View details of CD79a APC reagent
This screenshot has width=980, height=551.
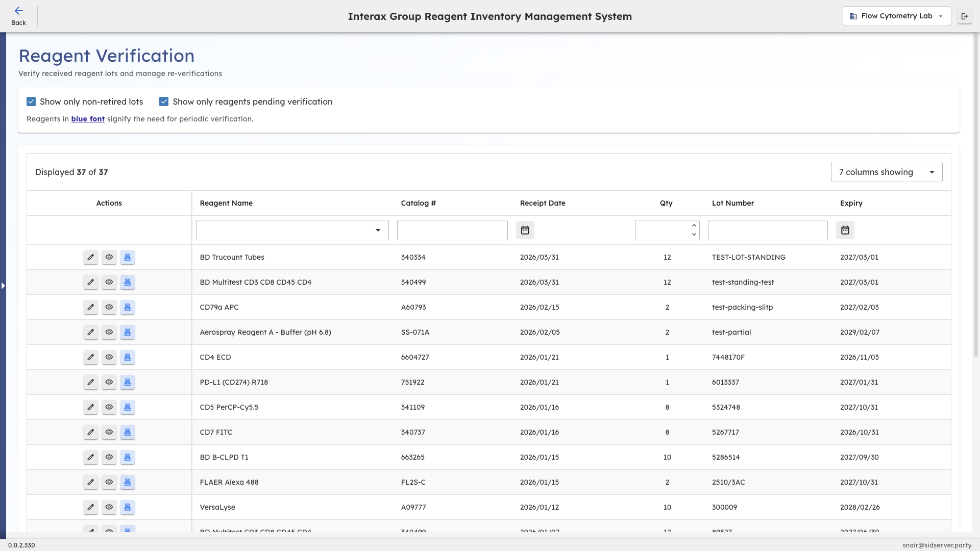[x=109, y=307]
